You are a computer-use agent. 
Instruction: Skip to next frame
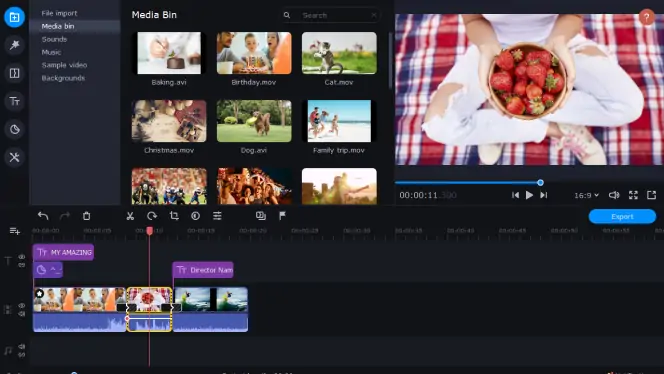pos(544,195)
